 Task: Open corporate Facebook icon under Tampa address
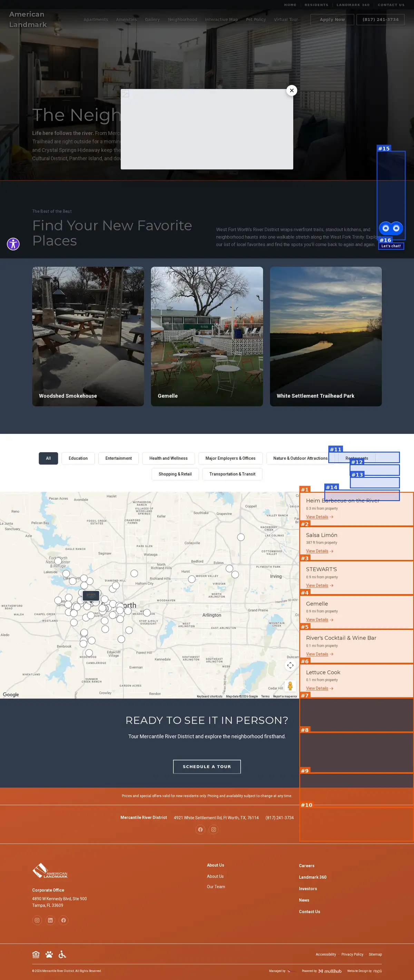click(x=63, y=920)
